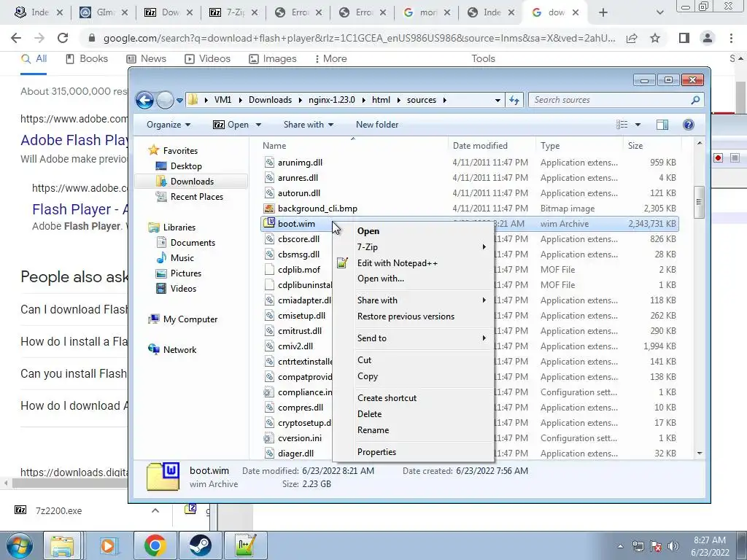Open the view options dropdown arrow

point(638,125)
